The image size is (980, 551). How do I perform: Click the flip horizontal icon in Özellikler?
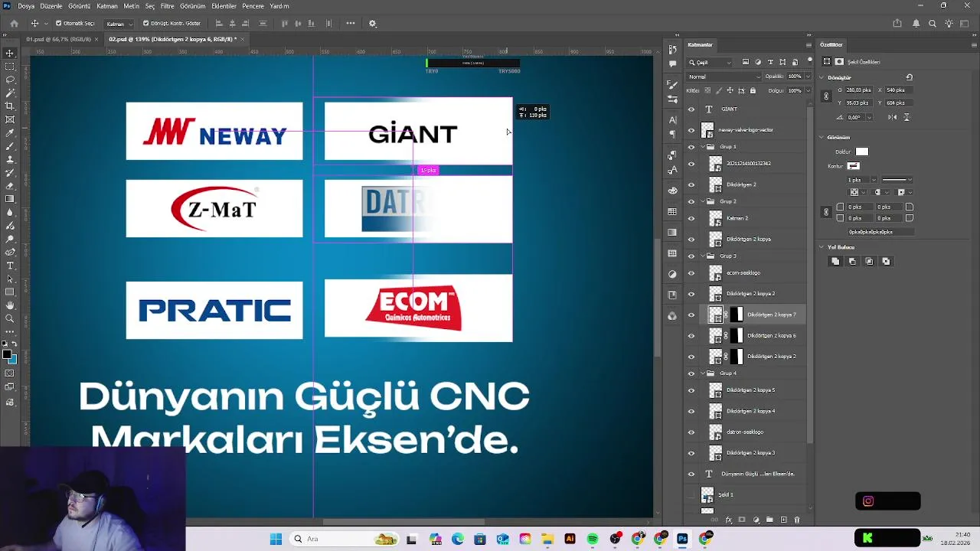(x=893, y=117)
